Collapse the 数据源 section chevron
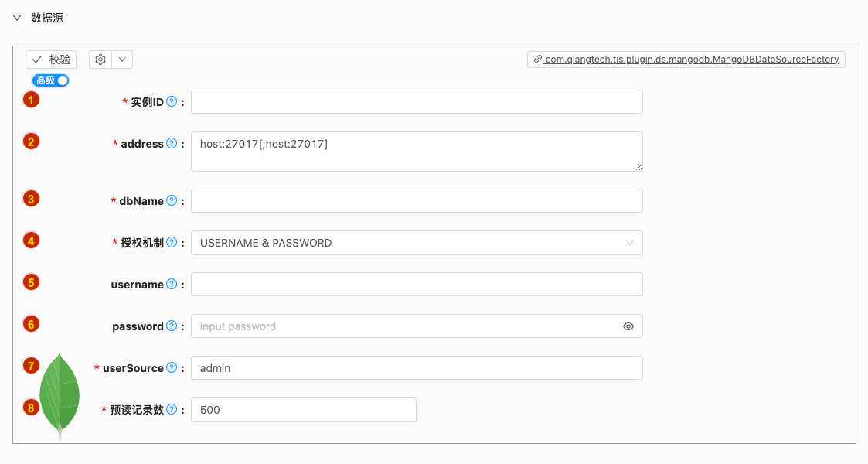The height and width of the screenshot is (464, 868). [17, 18]
